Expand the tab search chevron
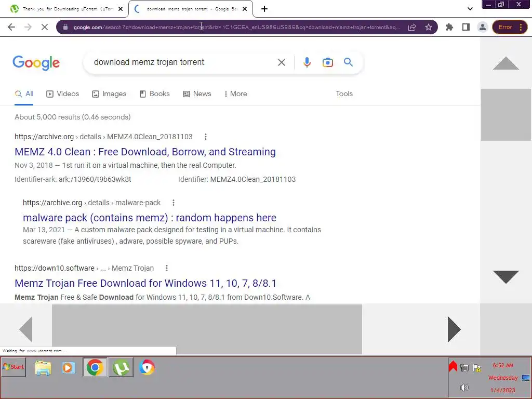This screenshot has width=532, height=399. point(470,9)
